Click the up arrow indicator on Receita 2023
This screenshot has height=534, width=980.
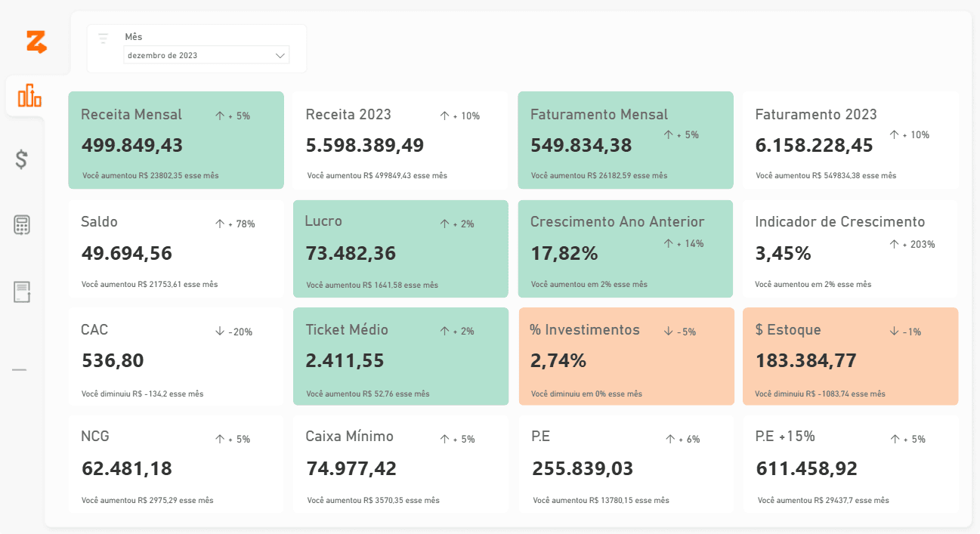[x=445, y=116]
